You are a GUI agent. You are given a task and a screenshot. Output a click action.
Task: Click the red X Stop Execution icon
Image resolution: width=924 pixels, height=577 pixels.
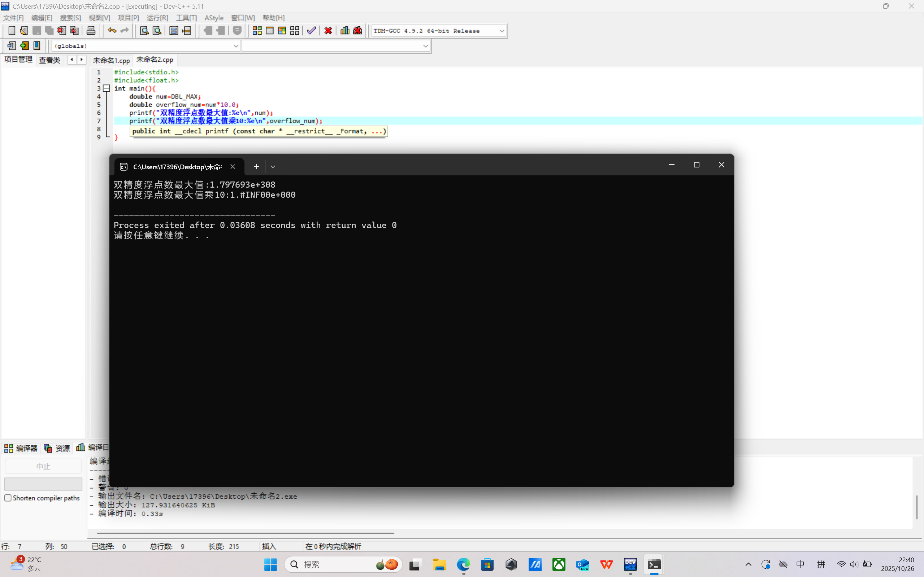click(328, 31)
